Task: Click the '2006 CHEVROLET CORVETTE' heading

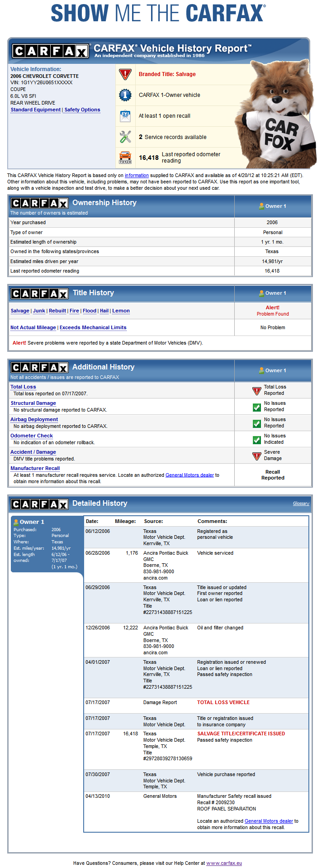Action: (x=45, y=76)
